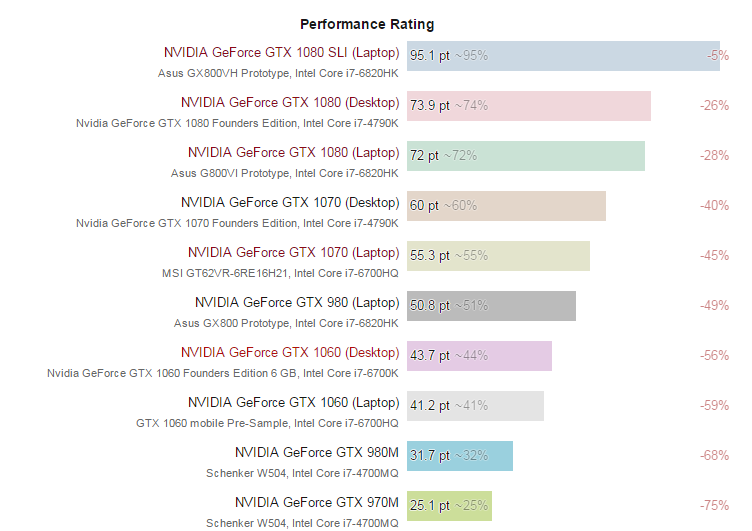Click the Asus GX800VH Prototype subtitle
Image resolution: width=752 pixels, height=531 pixels.
[x=278, y=73]
